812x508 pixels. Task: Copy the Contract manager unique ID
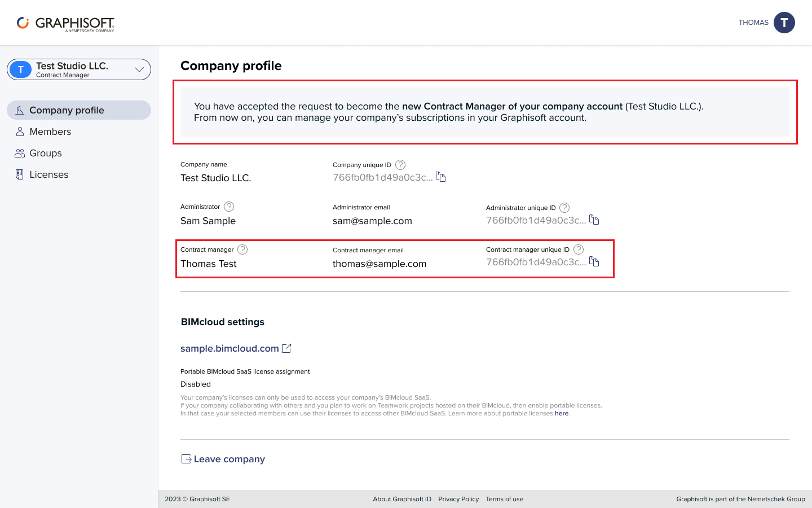[x=594, y=261]
